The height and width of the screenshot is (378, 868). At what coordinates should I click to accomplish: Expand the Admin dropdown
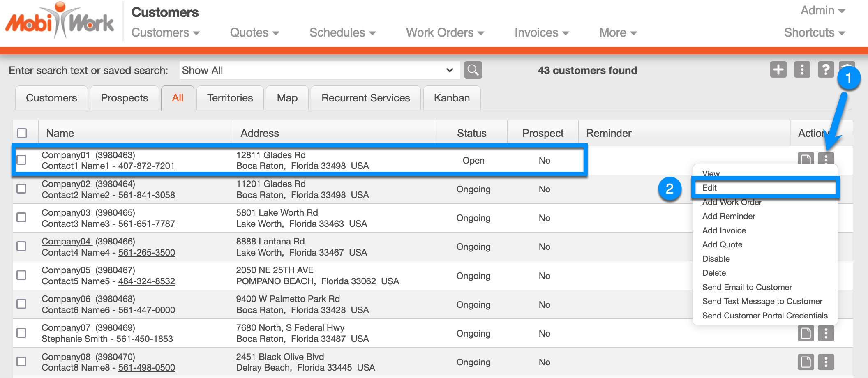tap(822, 11)
